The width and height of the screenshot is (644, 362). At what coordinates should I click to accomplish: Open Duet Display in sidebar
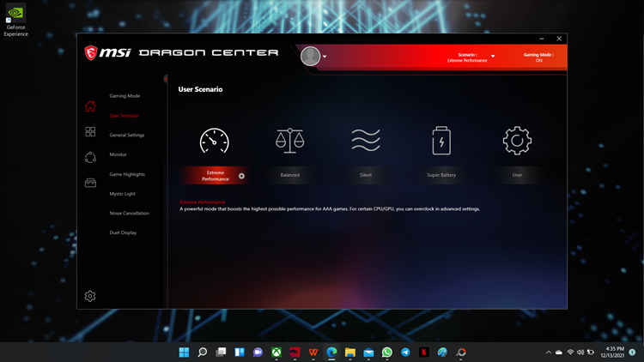pos(123,232)
